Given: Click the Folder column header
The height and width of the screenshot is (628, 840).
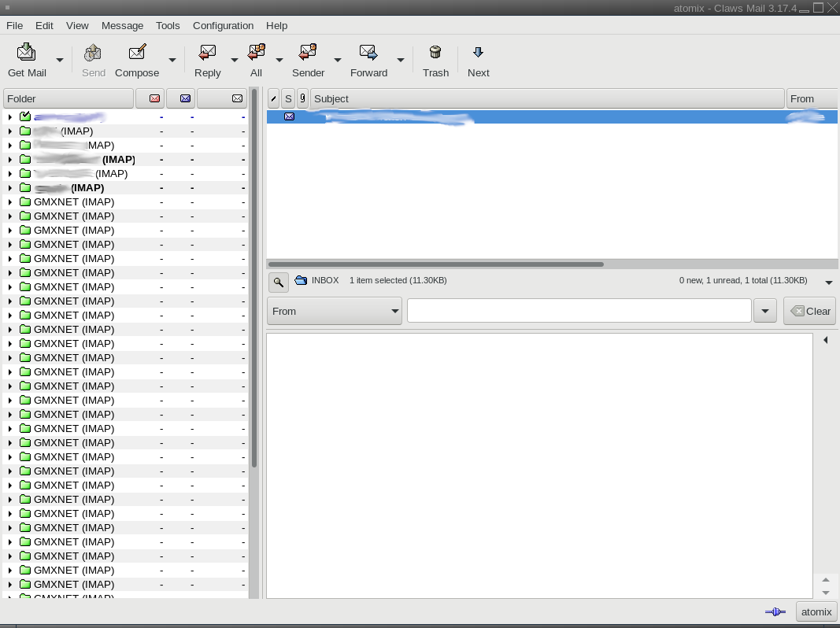Looking at the screenshot, I should pyautogui.click(x=68, y=98).
